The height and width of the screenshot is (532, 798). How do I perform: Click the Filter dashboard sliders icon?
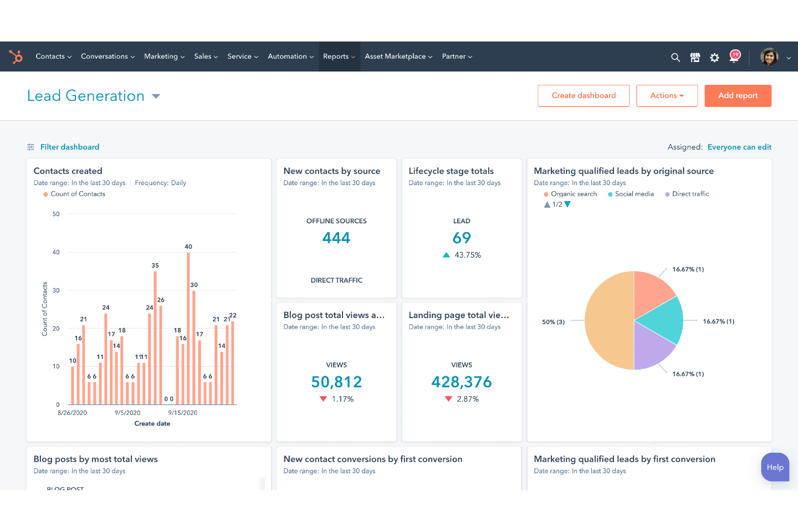[31, 147]
